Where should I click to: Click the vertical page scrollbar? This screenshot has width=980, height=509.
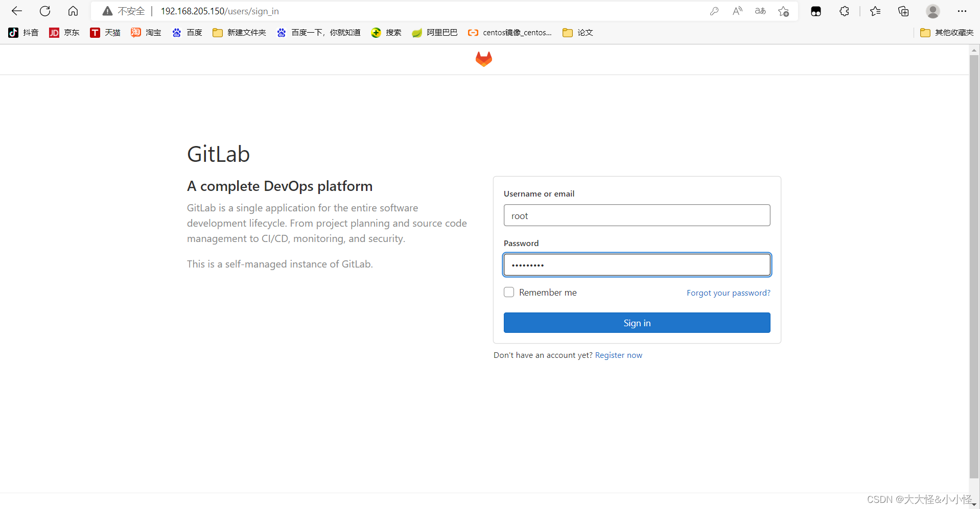[974, 266]
